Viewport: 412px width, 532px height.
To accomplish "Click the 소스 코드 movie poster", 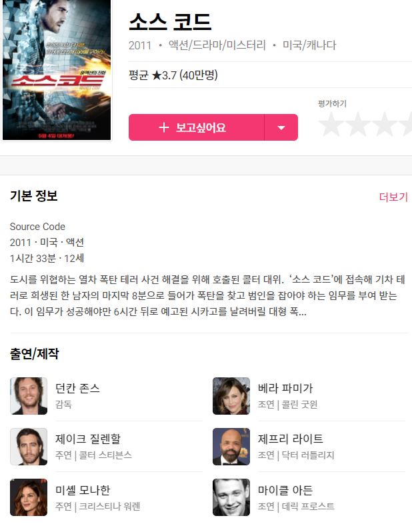I will 57,69.
